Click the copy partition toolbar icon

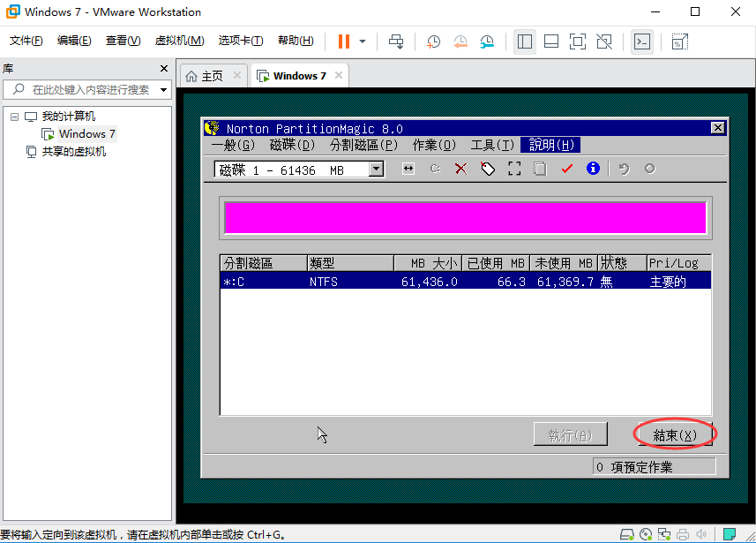[540, 169]
